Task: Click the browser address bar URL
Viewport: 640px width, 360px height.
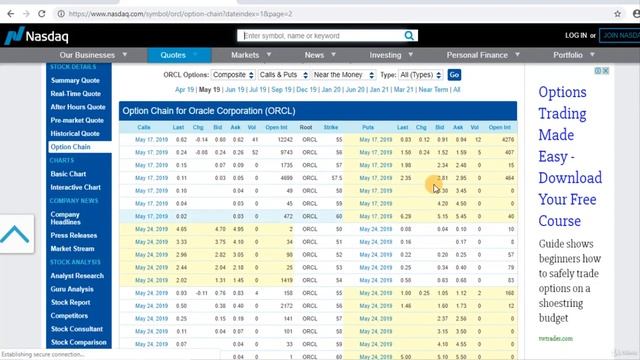Action: coord(180,14)
